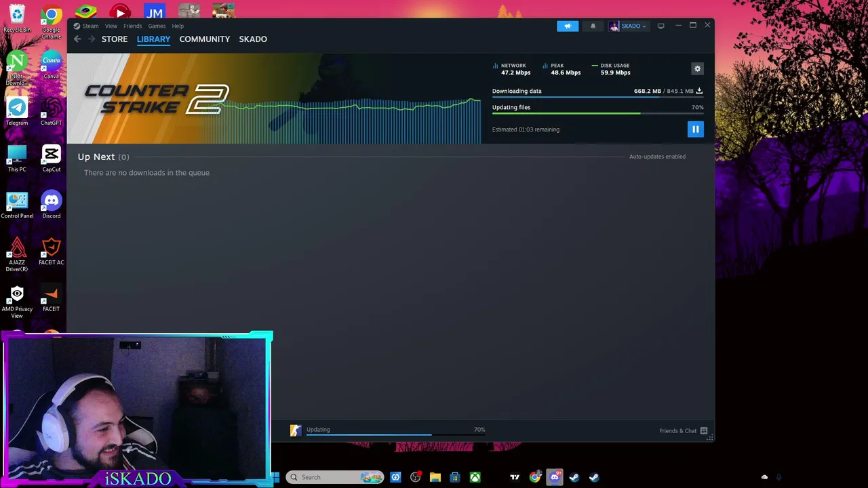Select the Neat Download desktop icon

[x=16, y=68]
